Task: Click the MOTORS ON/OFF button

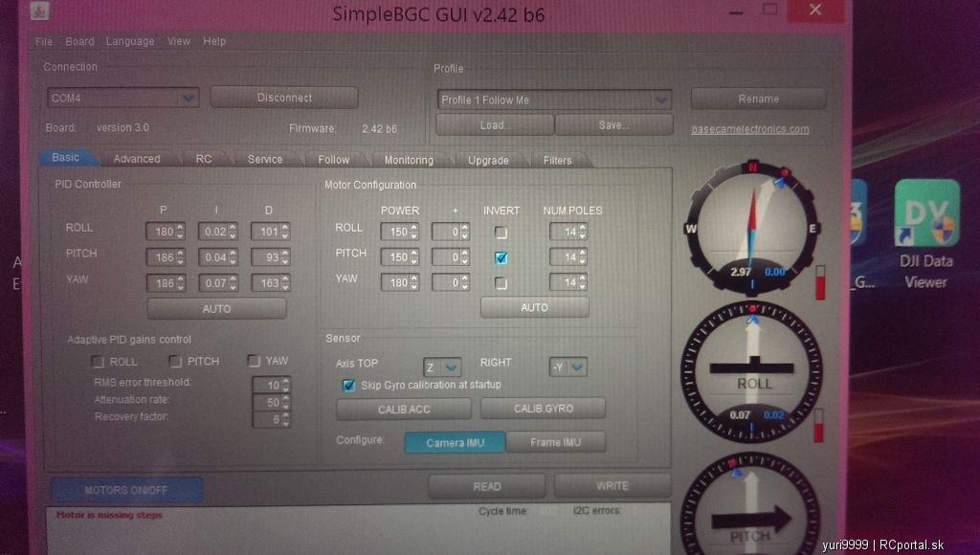Action: point(126,490)
